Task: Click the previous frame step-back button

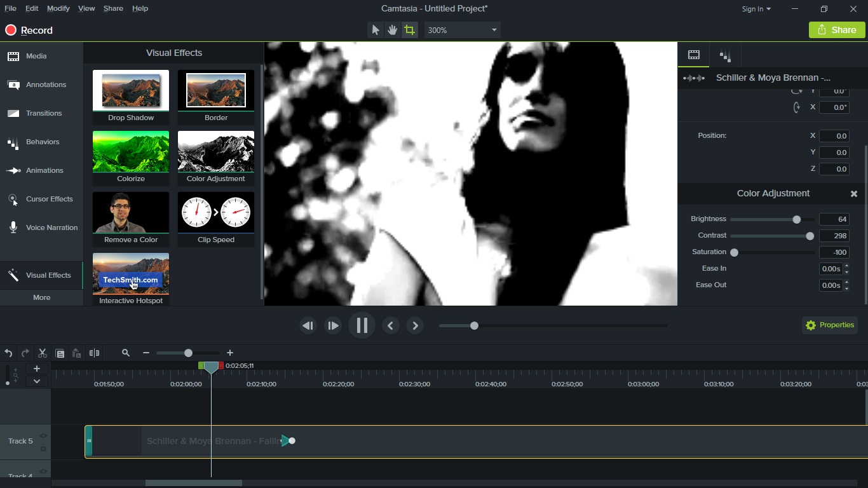Action: tap(308, 325)
